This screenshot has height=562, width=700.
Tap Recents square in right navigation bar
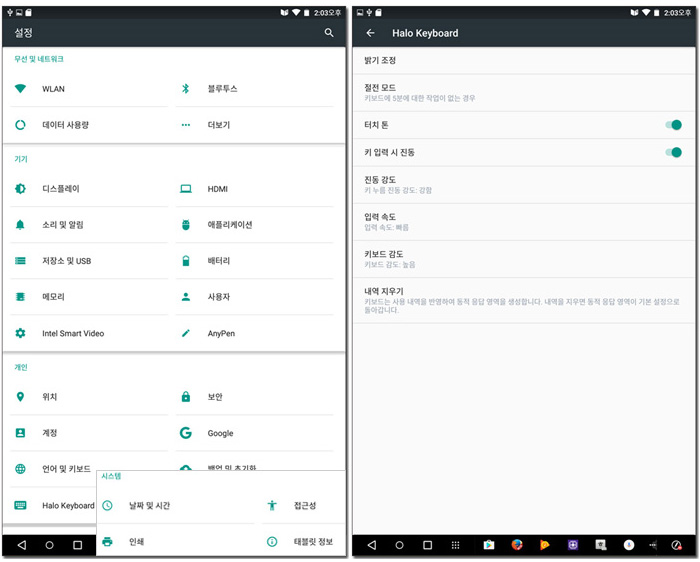[x=428, y=545]
